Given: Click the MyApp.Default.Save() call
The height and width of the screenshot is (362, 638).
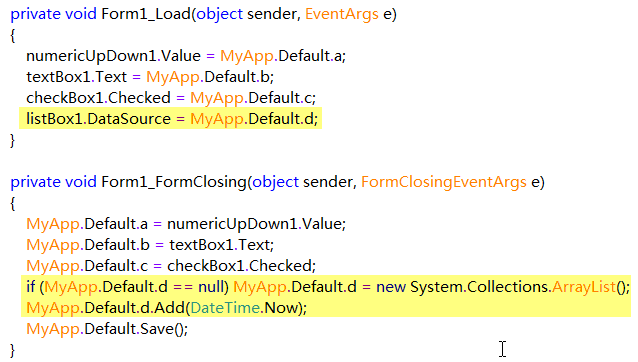Looking at the screenshot, I should pos(107,329).
